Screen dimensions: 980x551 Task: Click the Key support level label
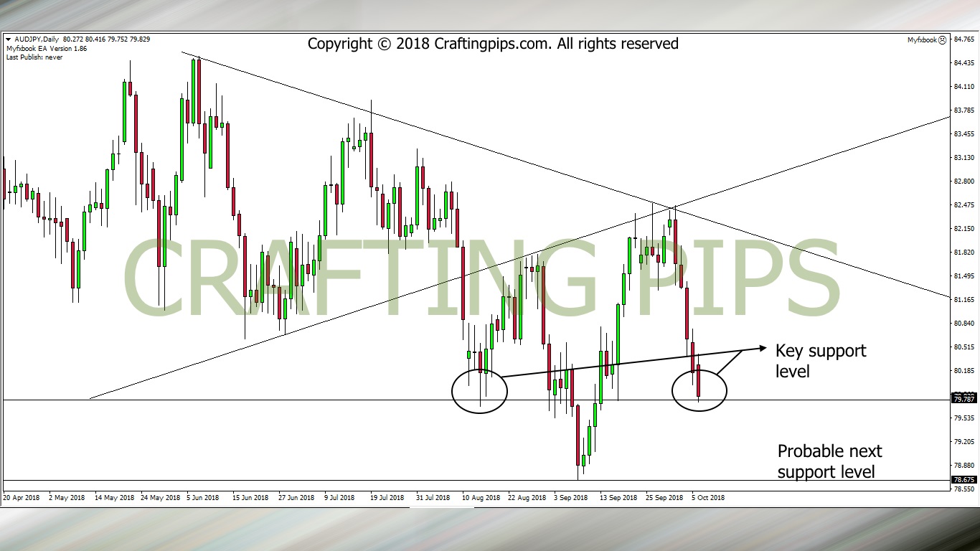point(821,361)
